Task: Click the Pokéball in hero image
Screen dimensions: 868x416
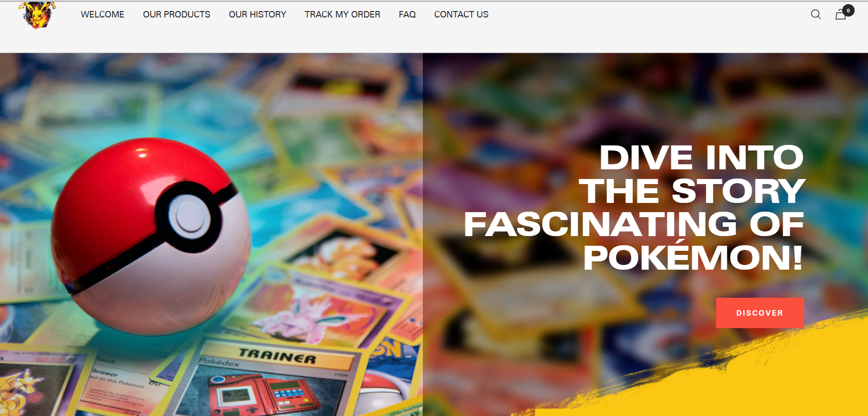Action: (151, 237)
